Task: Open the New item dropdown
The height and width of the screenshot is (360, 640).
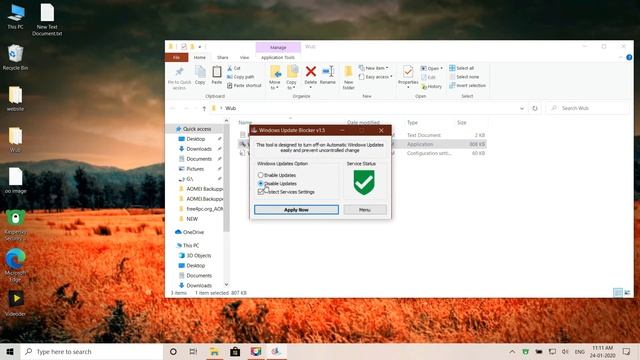Action: [x=373, y=68]
